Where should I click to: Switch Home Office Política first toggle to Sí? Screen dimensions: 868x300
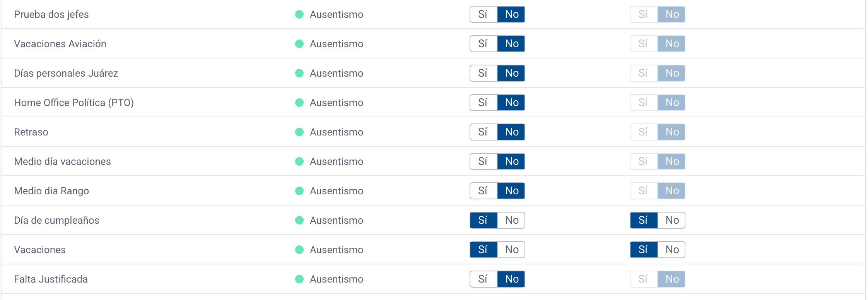(x=483, y=103)
